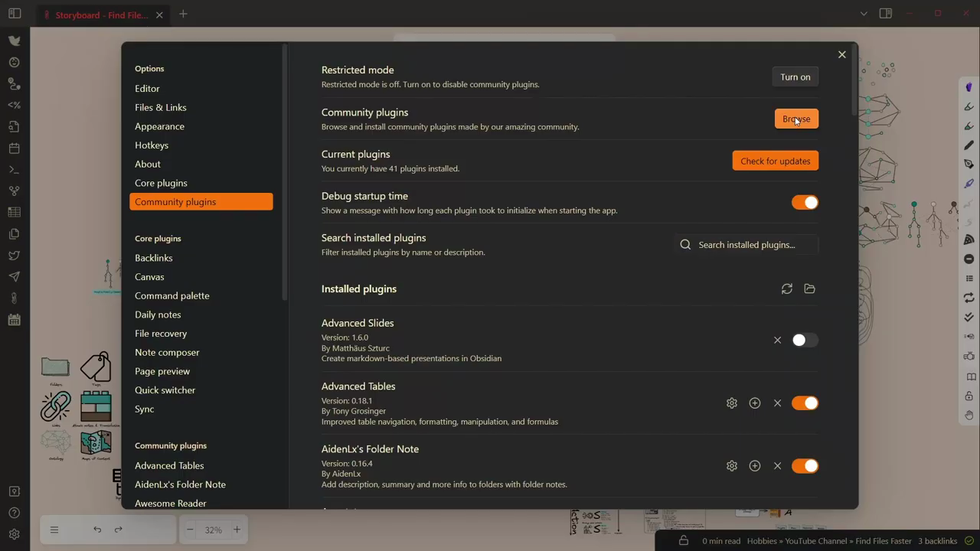Close the Storyboard tab with X
The height and width of the screenshot is (551, 980).
(x=159, y=15)
